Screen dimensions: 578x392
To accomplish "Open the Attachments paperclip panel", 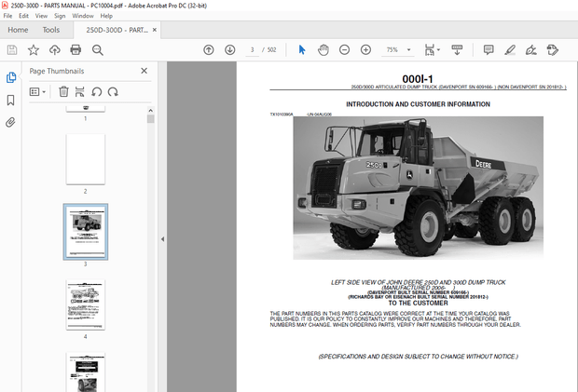I will point(10,122).
